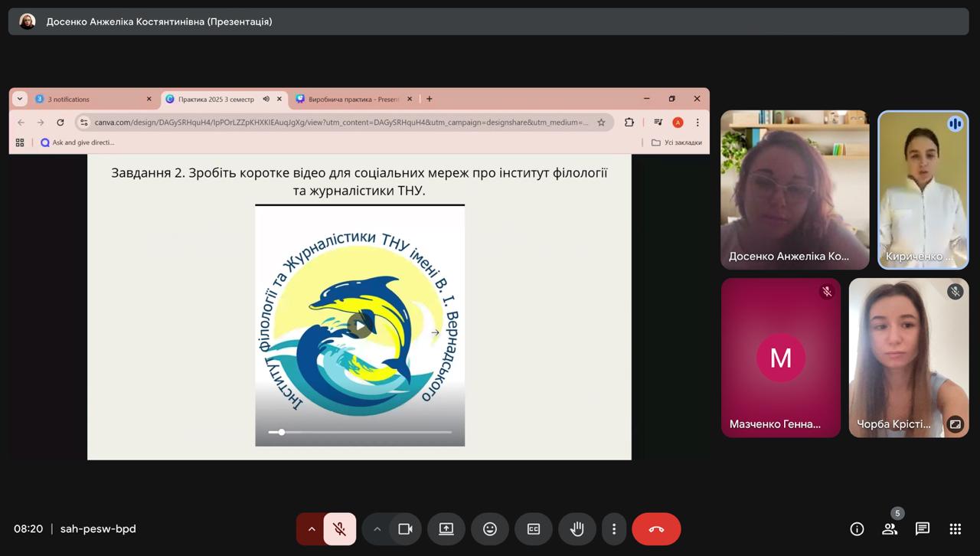Click the present screen icon
980x556 pixels.
tap(446, 529)
